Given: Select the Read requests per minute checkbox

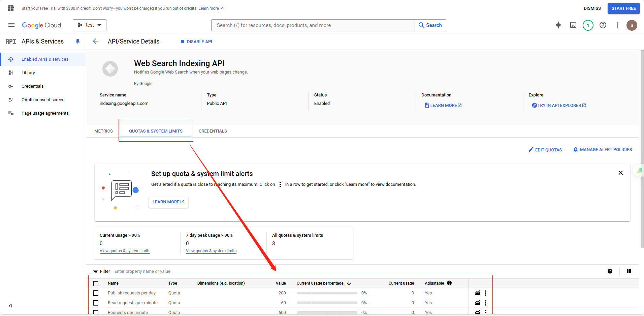Looking at the screenshot, I should point(96,303).
